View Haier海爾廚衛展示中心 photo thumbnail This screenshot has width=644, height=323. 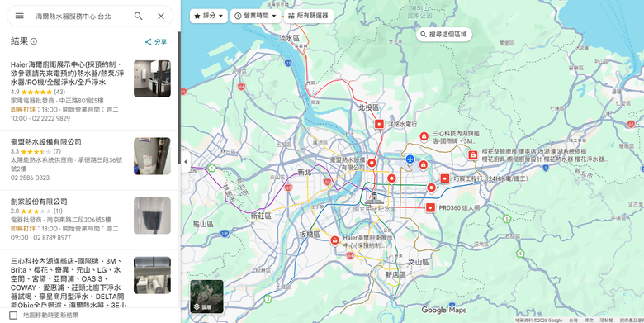(x=152, y=79)
